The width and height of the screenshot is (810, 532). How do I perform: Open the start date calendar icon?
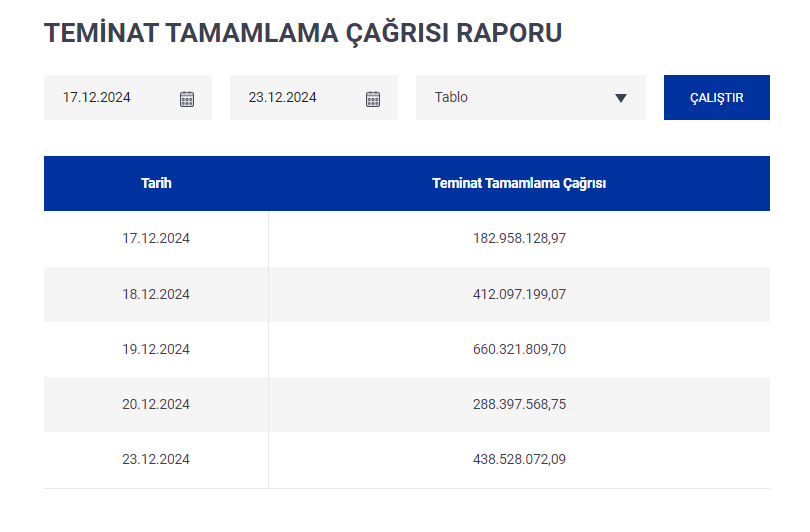(186, 98)
